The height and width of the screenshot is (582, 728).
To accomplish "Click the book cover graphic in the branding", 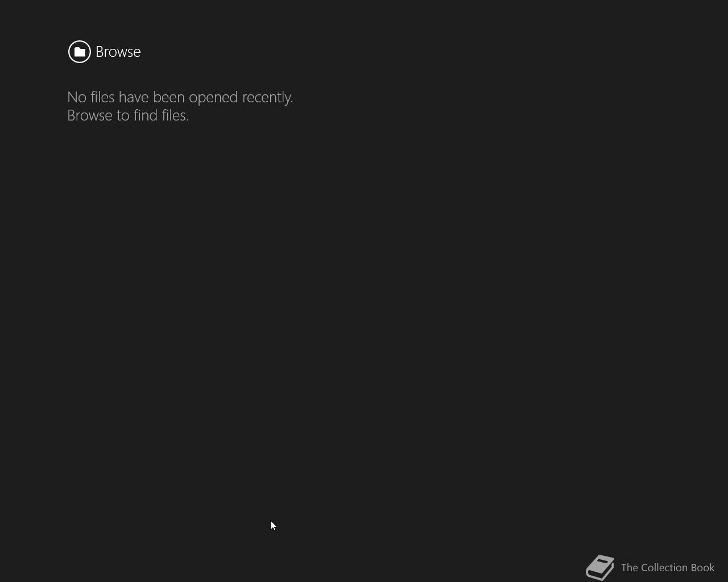I will click(x=600, y=567).
